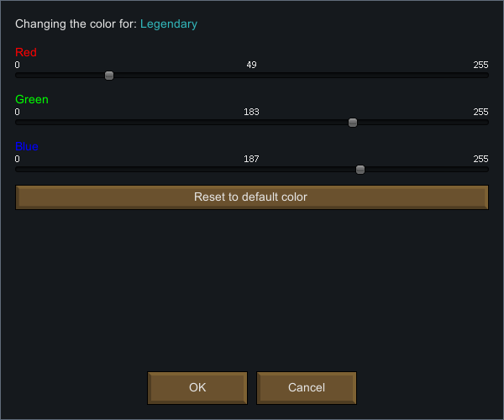Click the Legendary quality name text
This screenshot has height=420, width=504.
tap(169, 24)
